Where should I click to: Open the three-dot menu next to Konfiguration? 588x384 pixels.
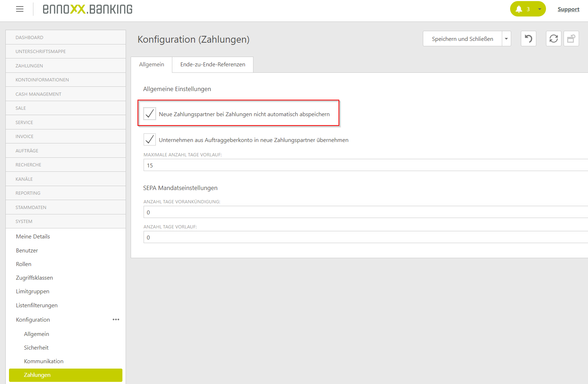(116, 319)
